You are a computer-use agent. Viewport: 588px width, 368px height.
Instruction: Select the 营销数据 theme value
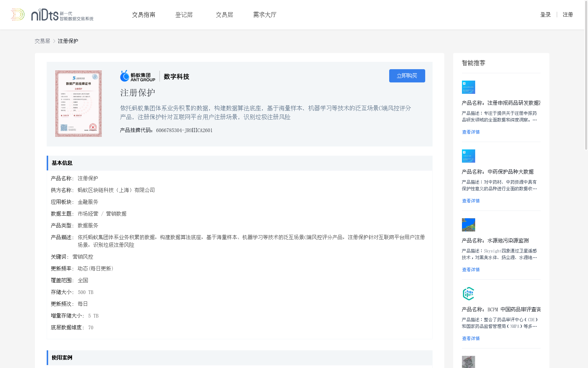(x=116, y=214)
